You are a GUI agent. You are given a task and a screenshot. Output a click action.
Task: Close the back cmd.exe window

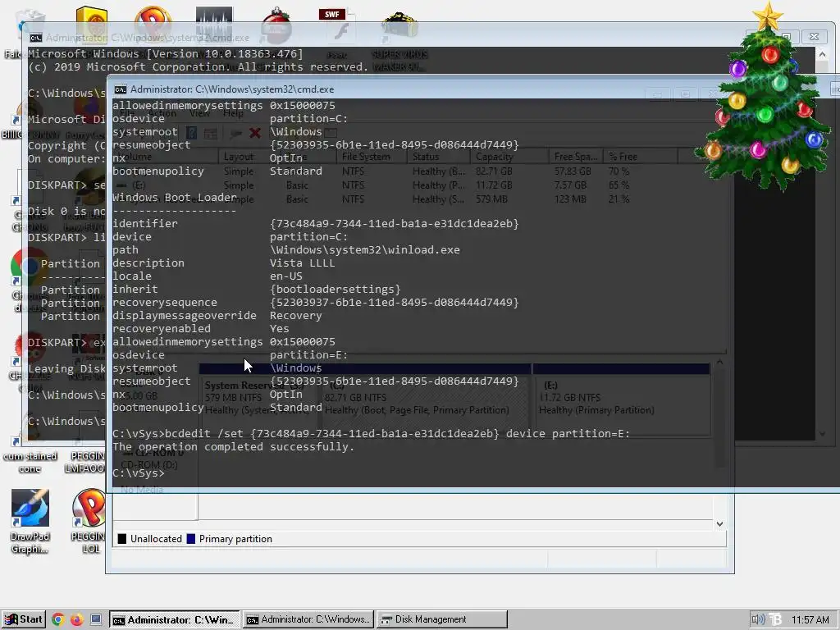(814, 36)
